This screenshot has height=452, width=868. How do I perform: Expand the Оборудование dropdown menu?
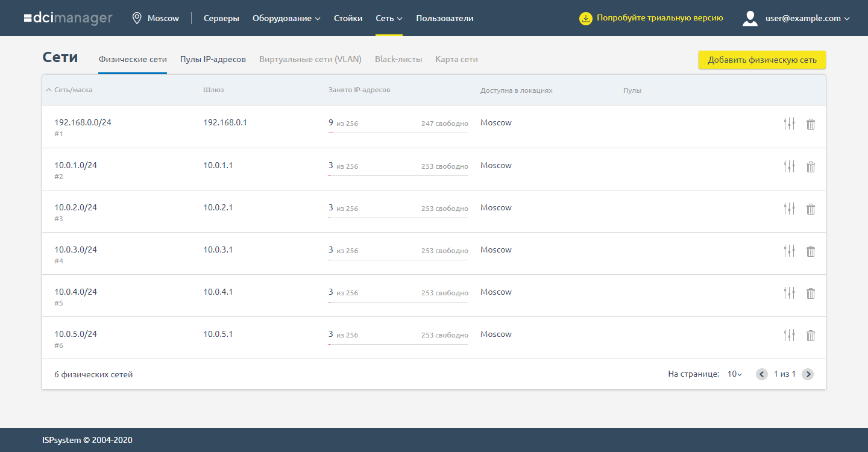286,18
